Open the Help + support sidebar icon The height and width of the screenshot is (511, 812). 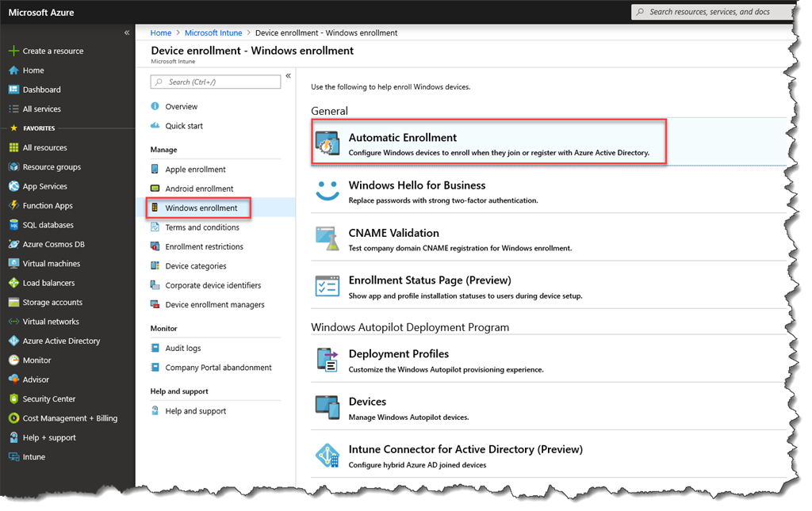pos(14,437)
